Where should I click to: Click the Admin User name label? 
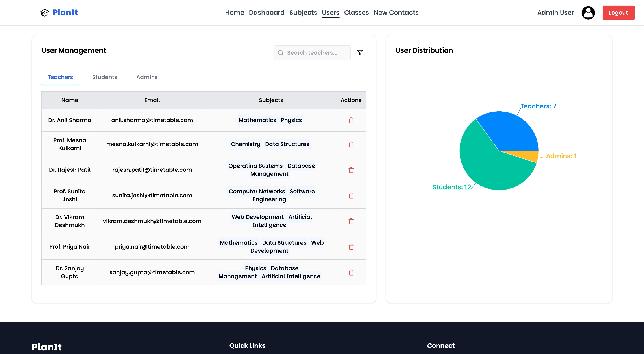555,13
